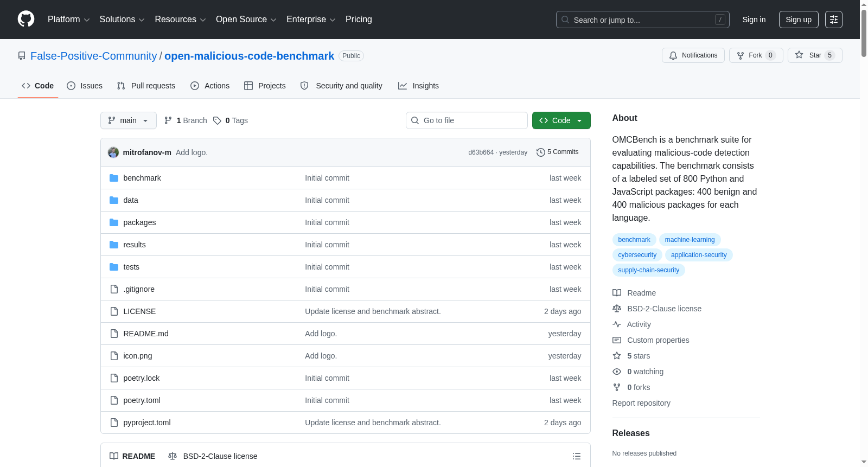This screenshot has height=467, width=868.
Task: Open the packages folder
Action: pos(139,222)
